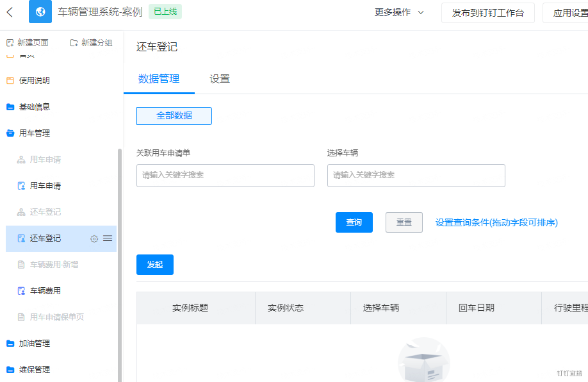Click the 已上线 status badge
Viewport: 588px width, 382px height.
pyautogui.click(x=165, y=12)
